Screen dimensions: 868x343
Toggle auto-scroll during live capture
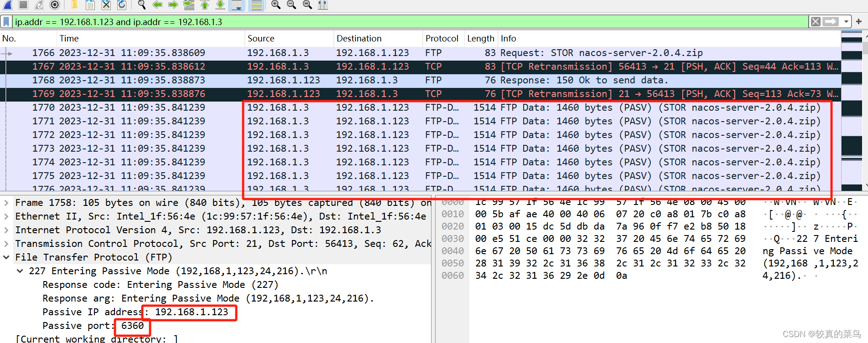[x=237, y=5]
